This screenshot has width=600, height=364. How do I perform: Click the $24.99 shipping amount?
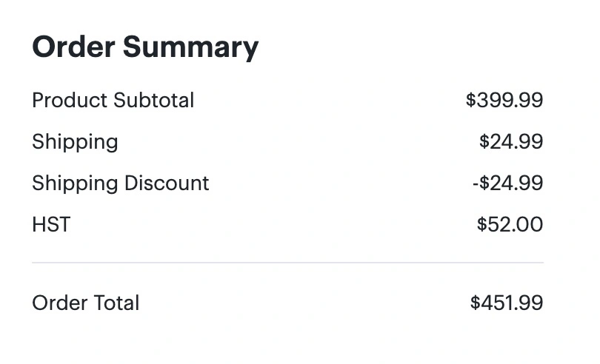point(511,141)
